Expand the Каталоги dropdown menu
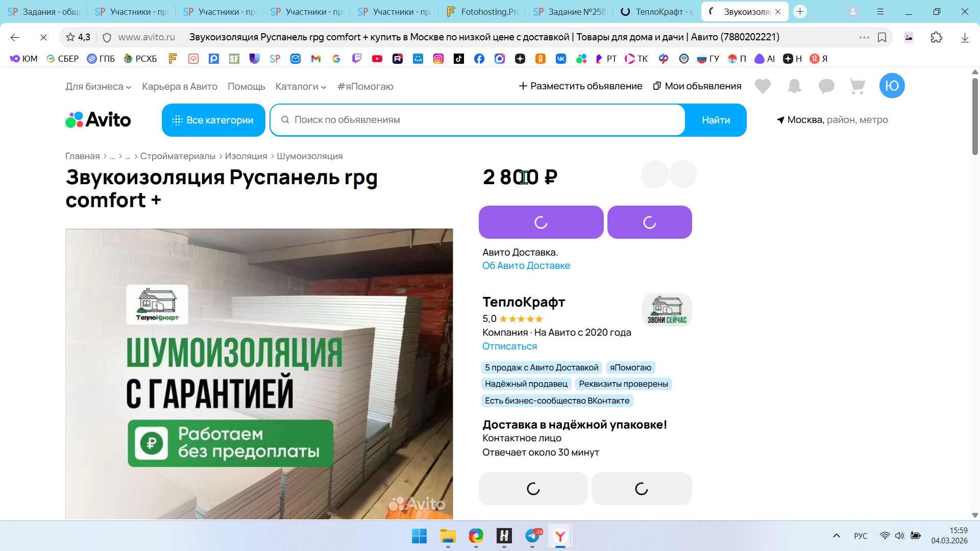This screenshot has height=551, width=980. coord(301,87)
